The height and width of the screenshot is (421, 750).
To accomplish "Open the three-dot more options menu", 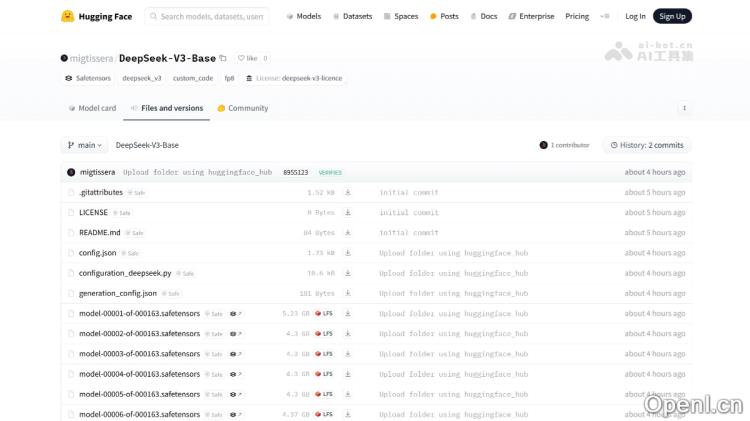I will pos(684,108).
